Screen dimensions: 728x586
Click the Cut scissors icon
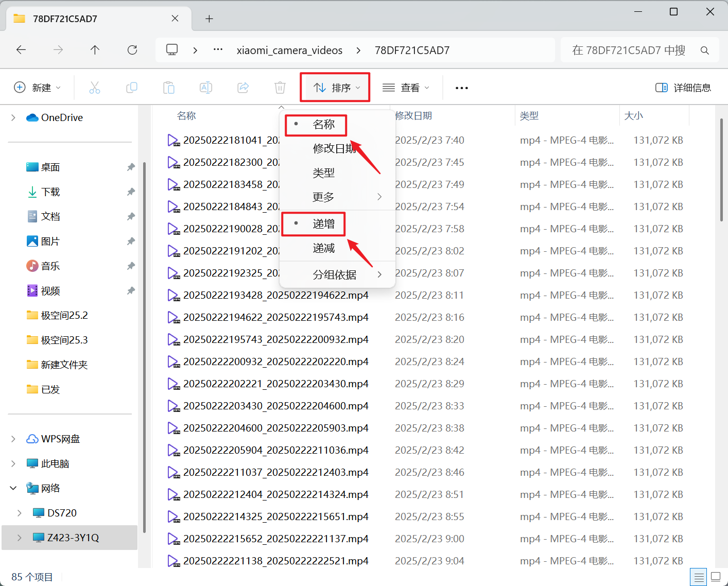(x=95, y=88)
